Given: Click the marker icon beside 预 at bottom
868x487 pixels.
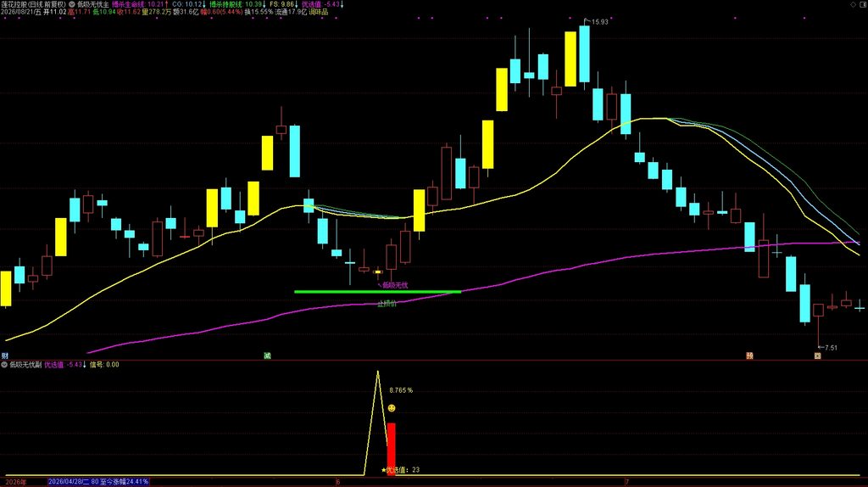Looking at the screenshot, I should click(817, 355).
